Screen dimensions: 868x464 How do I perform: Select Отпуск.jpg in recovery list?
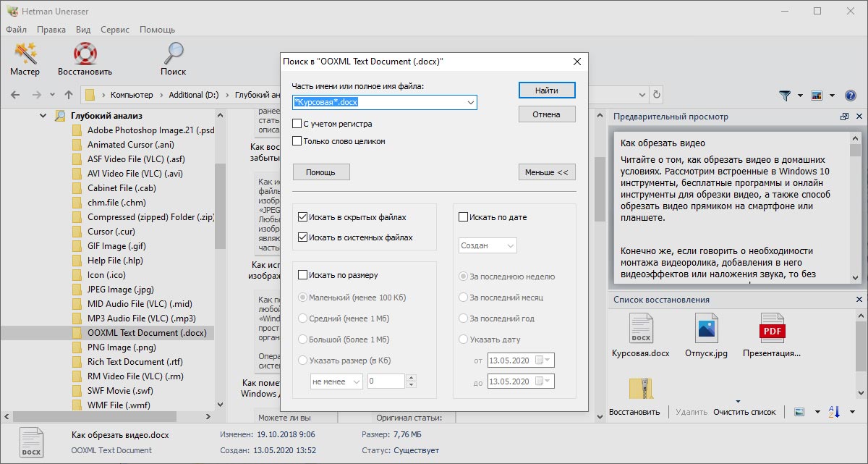[706, 336]
